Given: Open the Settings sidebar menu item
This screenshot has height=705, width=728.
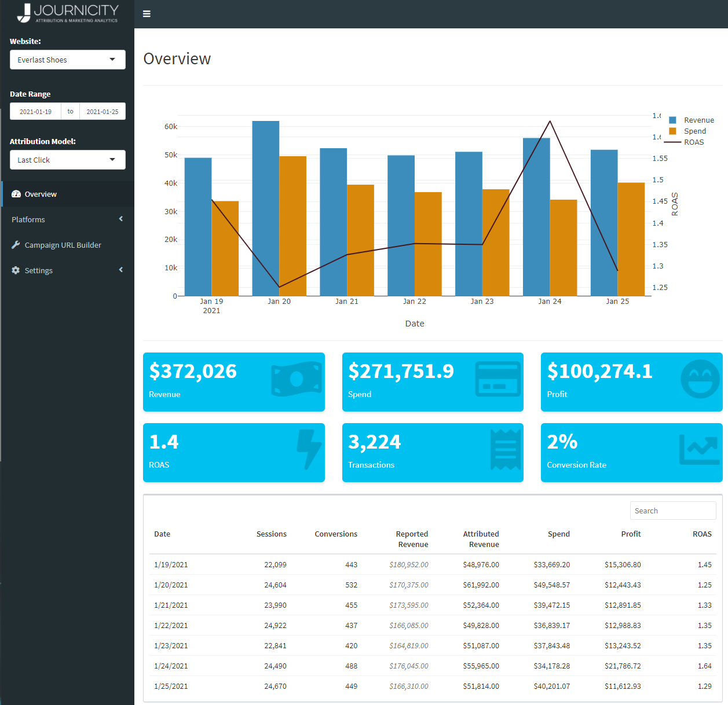Looking at the screenshot, I should pyautogui.click(x=68, y=270).
